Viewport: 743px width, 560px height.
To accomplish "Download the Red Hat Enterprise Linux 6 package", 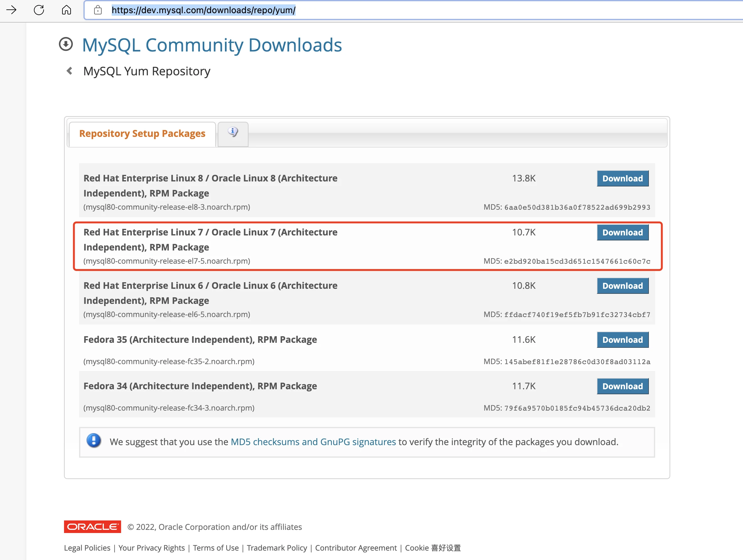I will tap(623, 286).
